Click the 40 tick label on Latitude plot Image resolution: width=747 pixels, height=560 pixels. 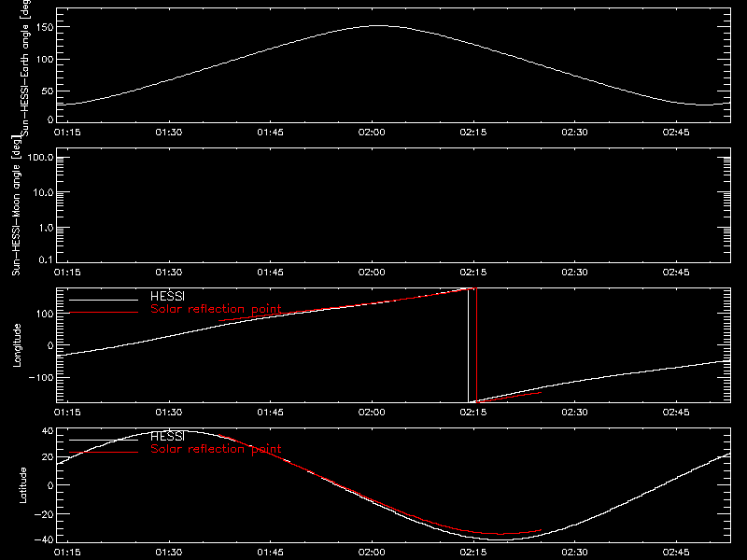coord(48,431)
